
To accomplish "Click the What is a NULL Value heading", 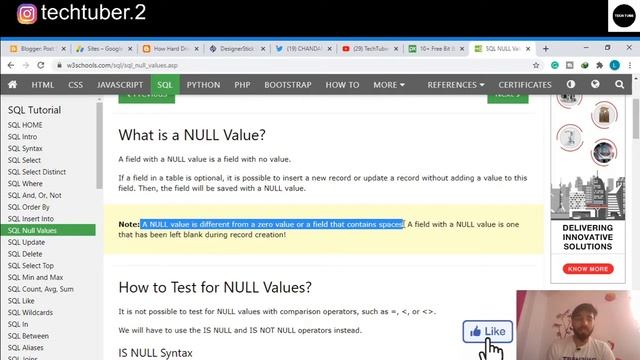I will 192,135.
